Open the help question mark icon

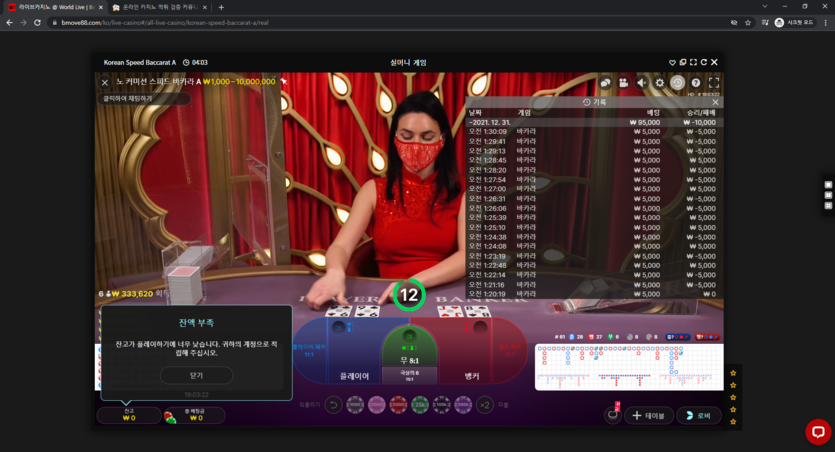pyautogui.click(x=695, y=83)
